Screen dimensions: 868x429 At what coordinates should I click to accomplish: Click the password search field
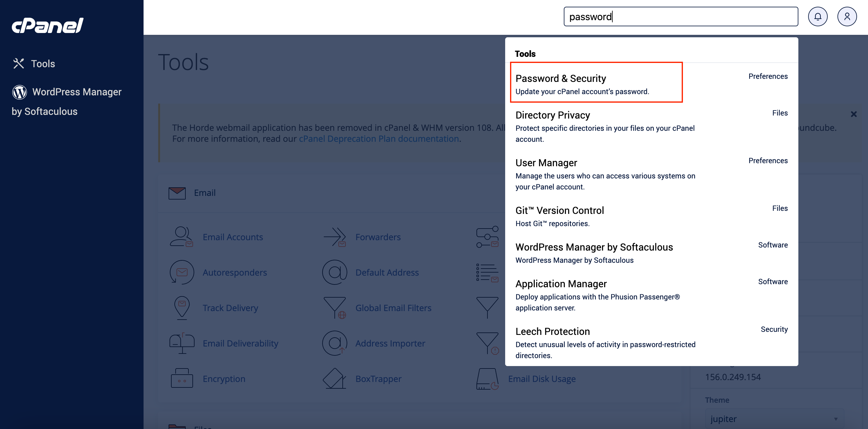(681, 16)
